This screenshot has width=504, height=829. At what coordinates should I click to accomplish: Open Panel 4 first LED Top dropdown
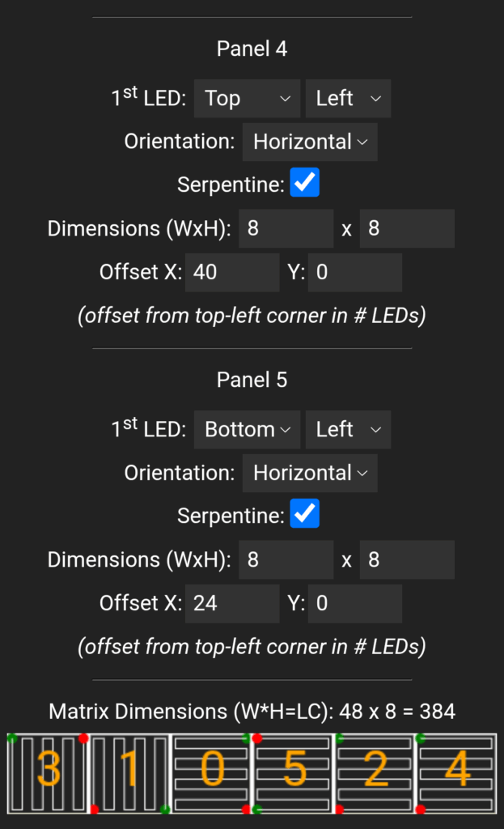248,98
